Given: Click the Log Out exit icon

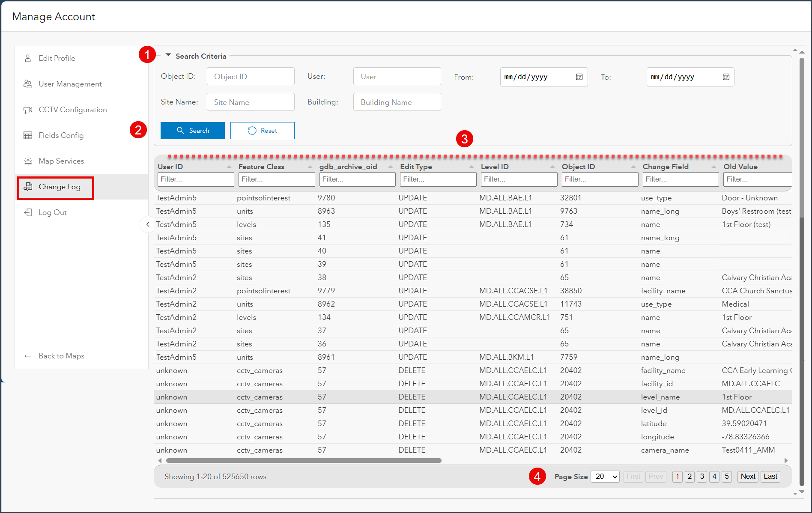Looking at the screenshot, I should (28, 212).
